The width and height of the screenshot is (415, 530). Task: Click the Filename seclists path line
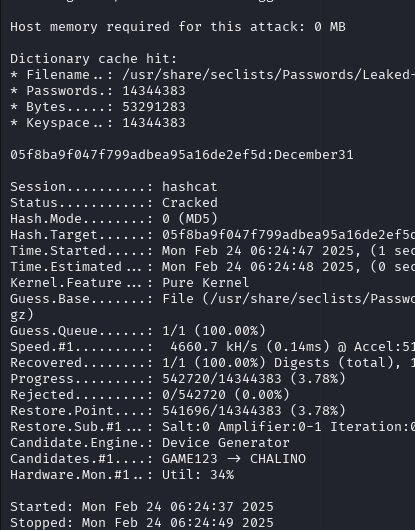(213, 75)
